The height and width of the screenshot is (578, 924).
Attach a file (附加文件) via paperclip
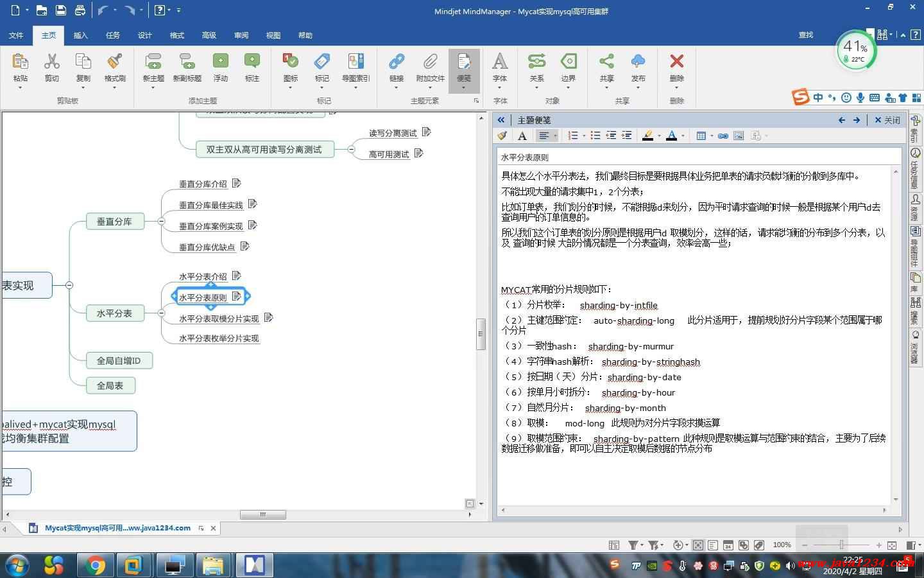click(x=430, y=62)
